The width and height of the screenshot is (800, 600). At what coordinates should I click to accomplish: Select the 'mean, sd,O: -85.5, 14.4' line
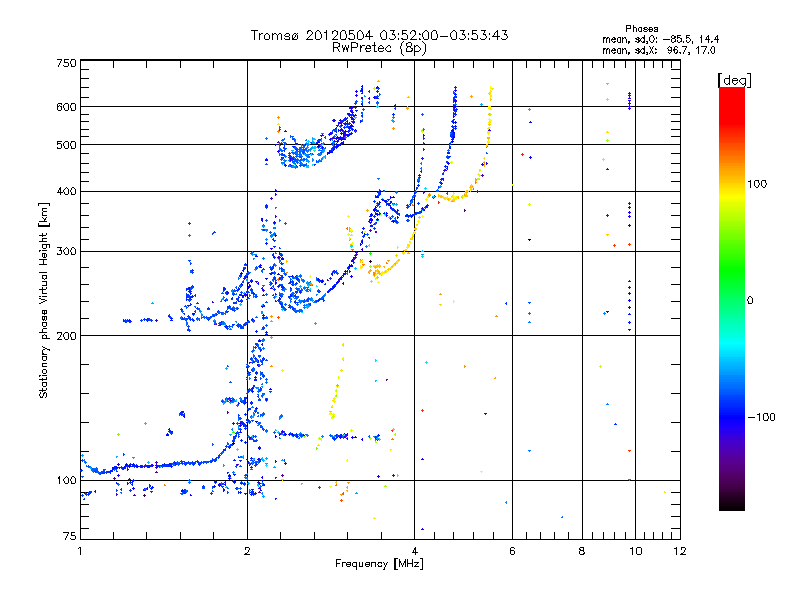(x=661, y=39)
